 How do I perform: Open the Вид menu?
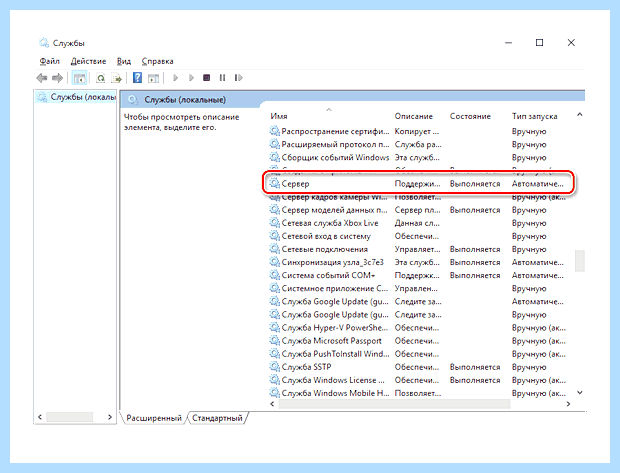click(124, 61)
